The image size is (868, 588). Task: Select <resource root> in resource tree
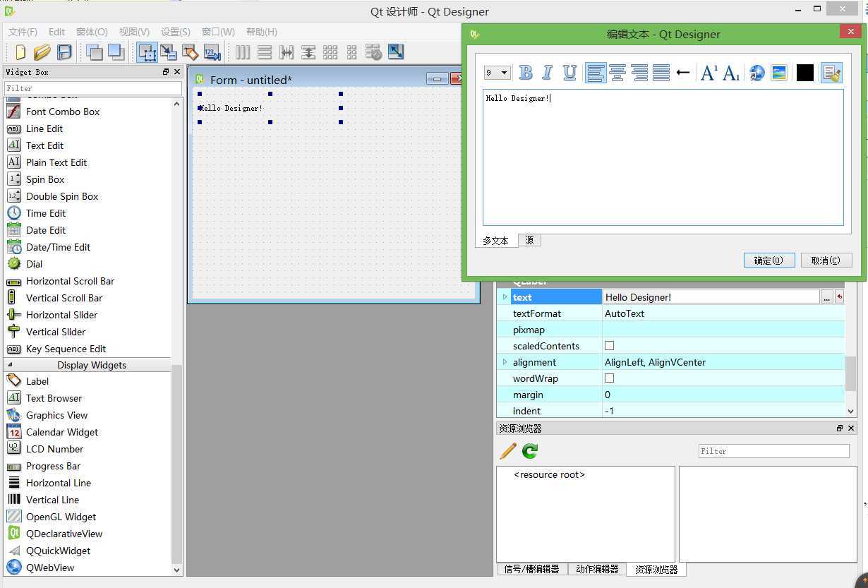click(x=550, y=474)
